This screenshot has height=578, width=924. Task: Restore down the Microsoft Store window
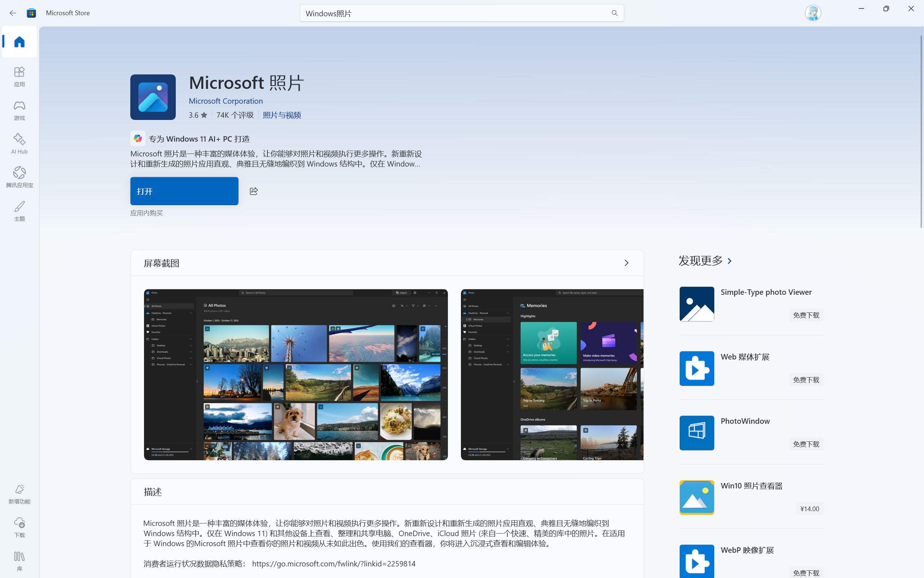click(886, 9)
